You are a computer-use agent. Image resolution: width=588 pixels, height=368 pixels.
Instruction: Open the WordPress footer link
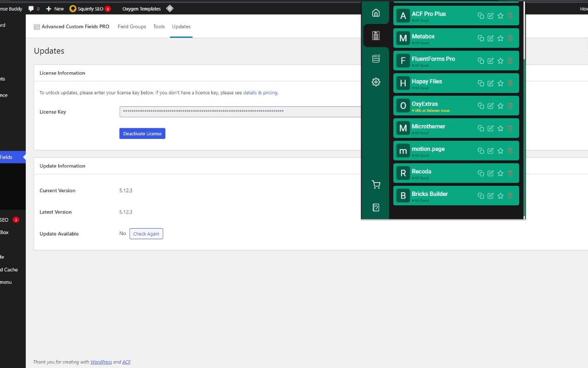(101, 362)
